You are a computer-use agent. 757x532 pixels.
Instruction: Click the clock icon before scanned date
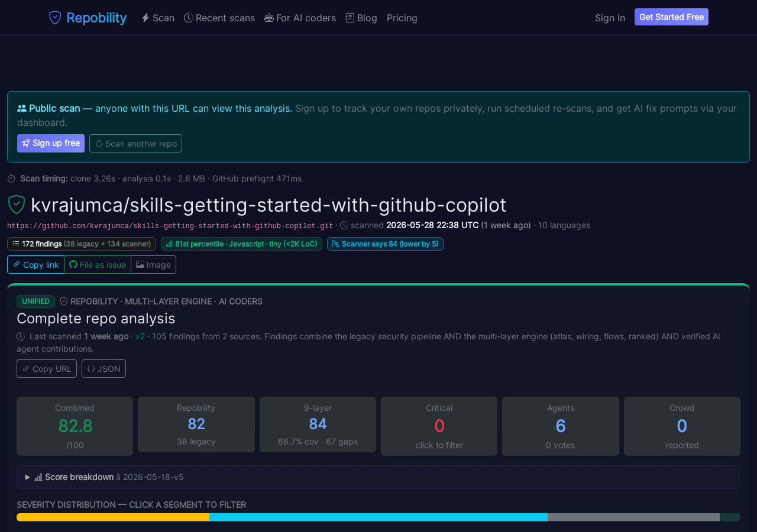(x=344, y=225)
